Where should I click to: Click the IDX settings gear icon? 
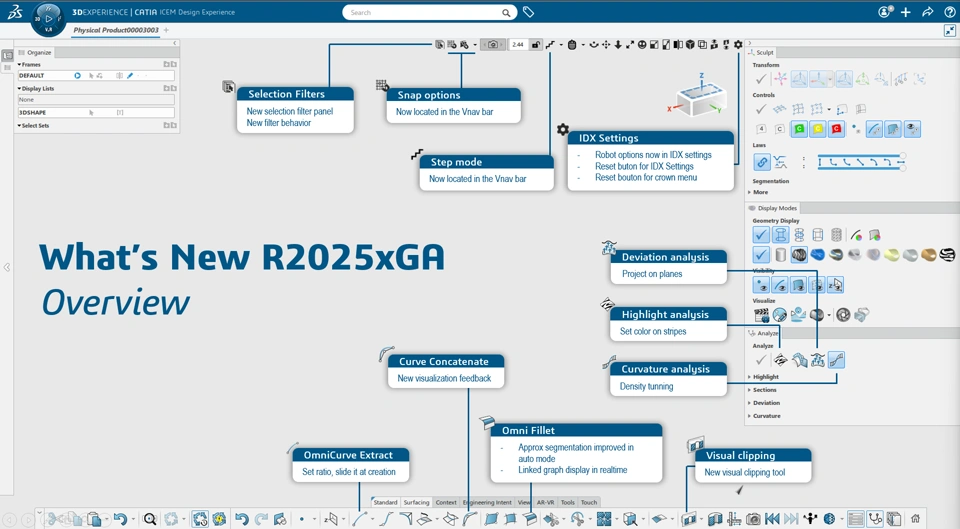[x=738, y=45]
